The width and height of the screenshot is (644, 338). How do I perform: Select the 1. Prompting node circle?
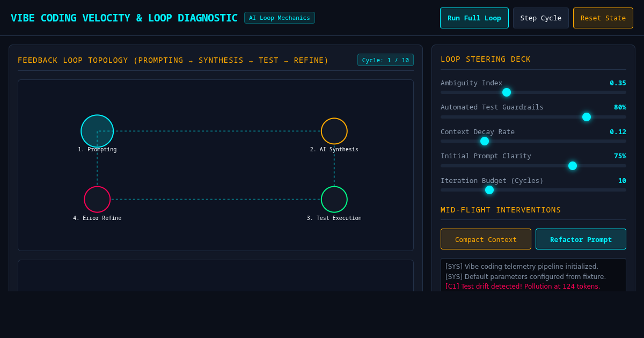(x=97, y=131)
